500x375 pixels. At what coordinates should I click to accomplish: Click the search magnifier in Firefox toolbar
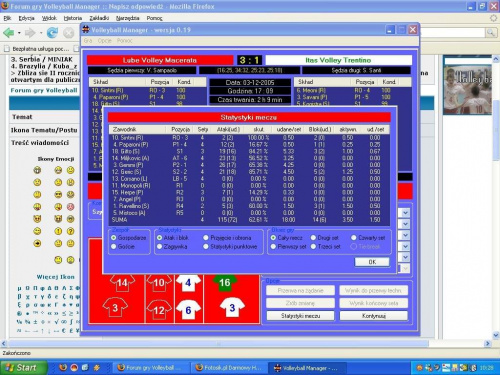point(490,32)
